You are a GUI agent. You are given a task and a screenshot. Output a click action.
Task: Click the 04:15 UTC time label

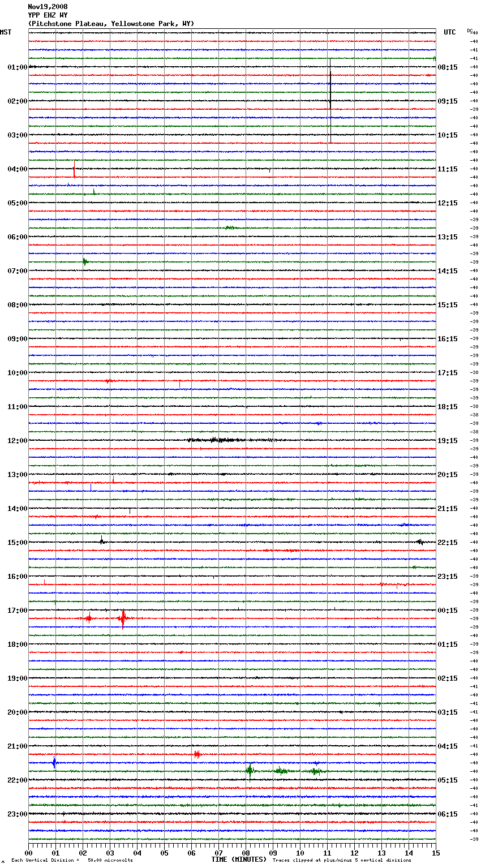pyautogui.click(x=448, y=746)
